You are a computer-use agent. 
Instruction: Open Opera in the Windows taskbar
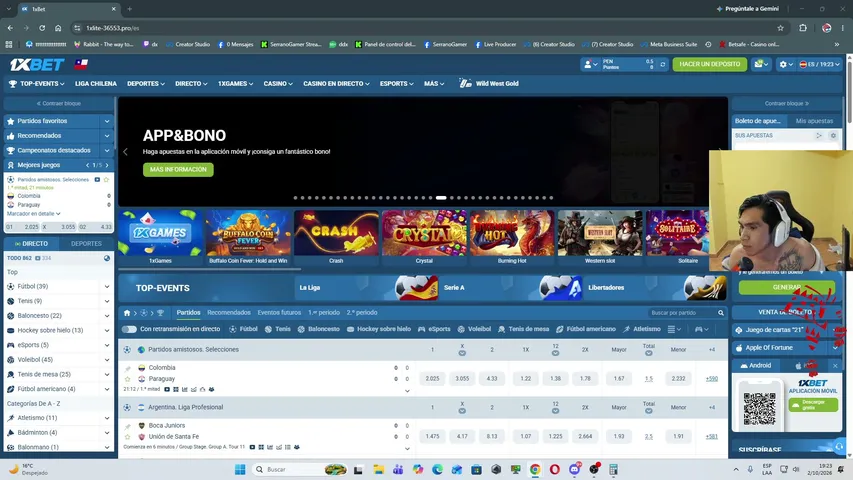(x=554, y=469)
